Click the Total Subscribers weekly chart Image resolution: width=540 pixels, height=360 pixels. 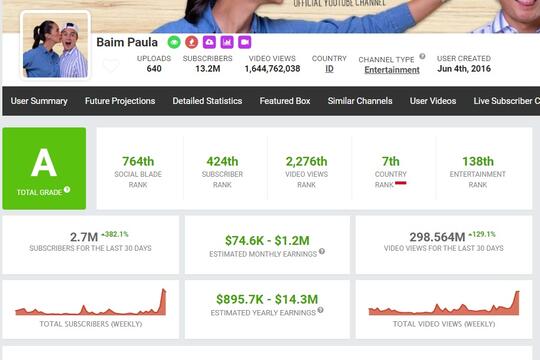(91, 302)
